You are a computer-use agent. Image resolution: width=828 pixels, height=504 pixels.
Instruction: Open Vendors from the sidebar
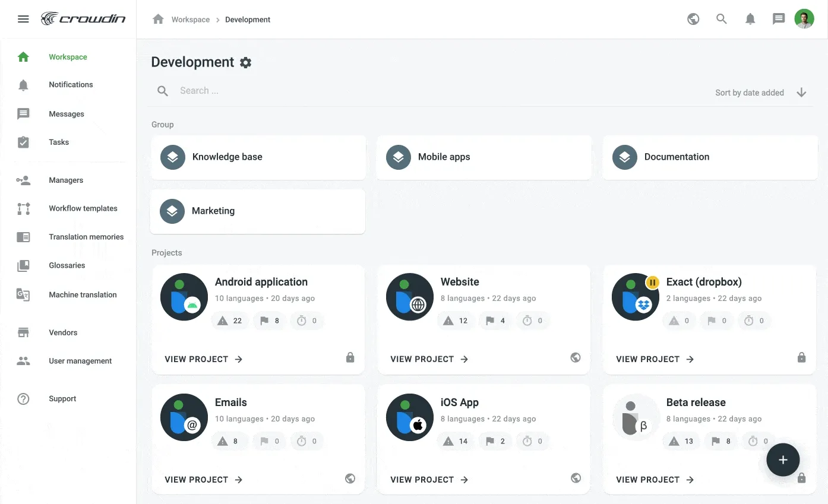click(63, 332)
